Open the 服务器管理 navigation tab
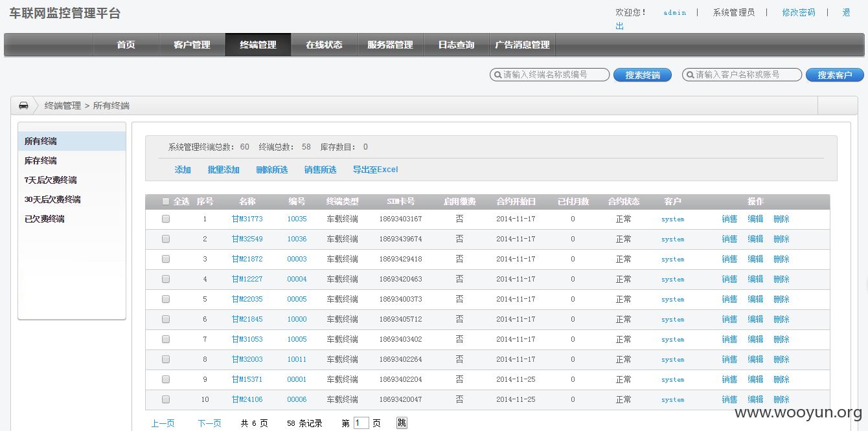The height and width of the screenshot is (431, 868). 391,45
